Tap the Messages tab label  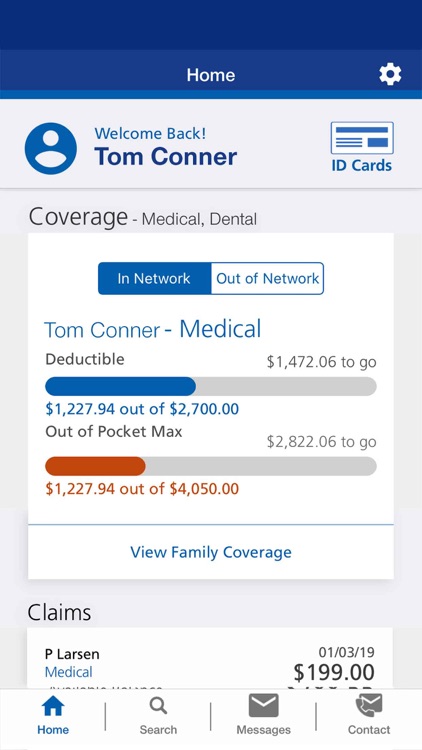(x=264, y=730)
